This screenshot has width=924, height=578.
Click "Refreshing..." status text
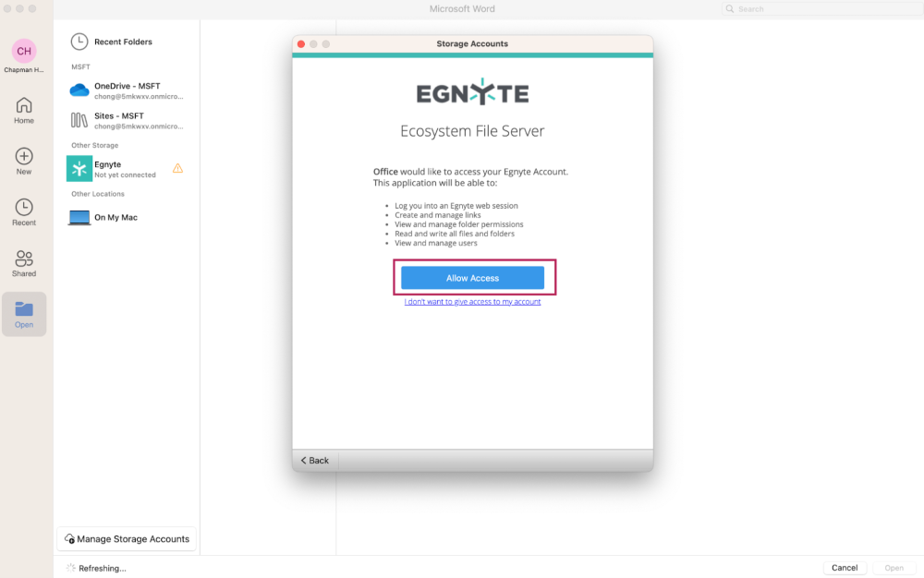click(x=103, y=568)
